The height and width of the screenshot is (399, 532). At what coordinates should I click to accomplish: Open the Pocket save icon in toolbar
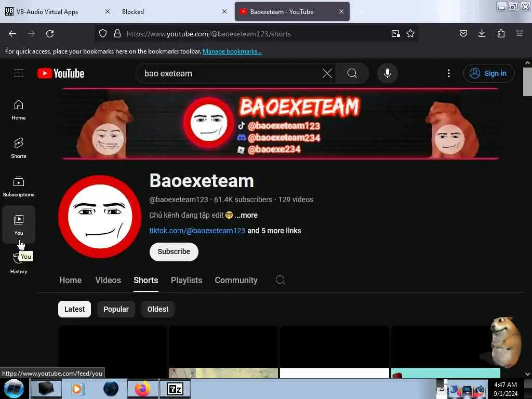(x=463, y=33)
